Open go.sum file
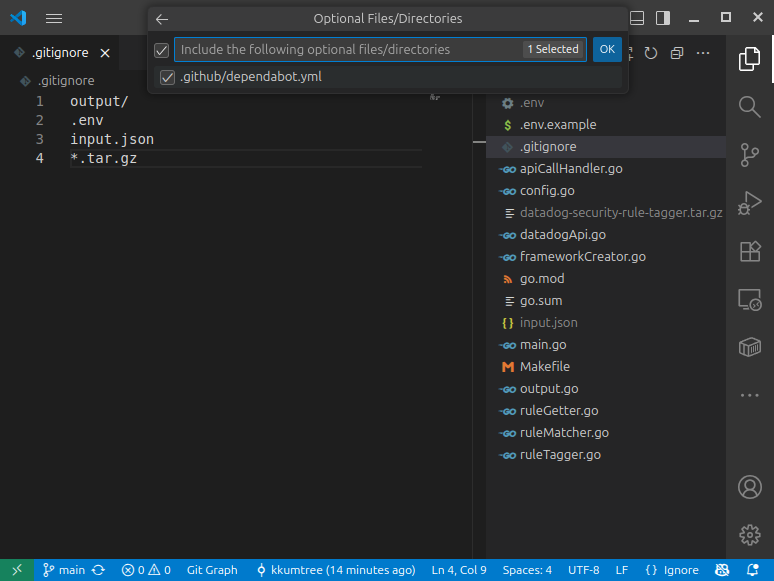The height and width of the screenshot is (581, 774). point(606,301)
